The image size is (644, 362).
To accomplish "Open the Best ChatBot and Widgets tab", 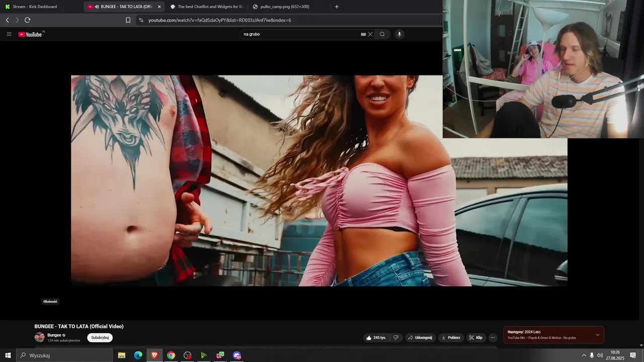I will [206, 7].
